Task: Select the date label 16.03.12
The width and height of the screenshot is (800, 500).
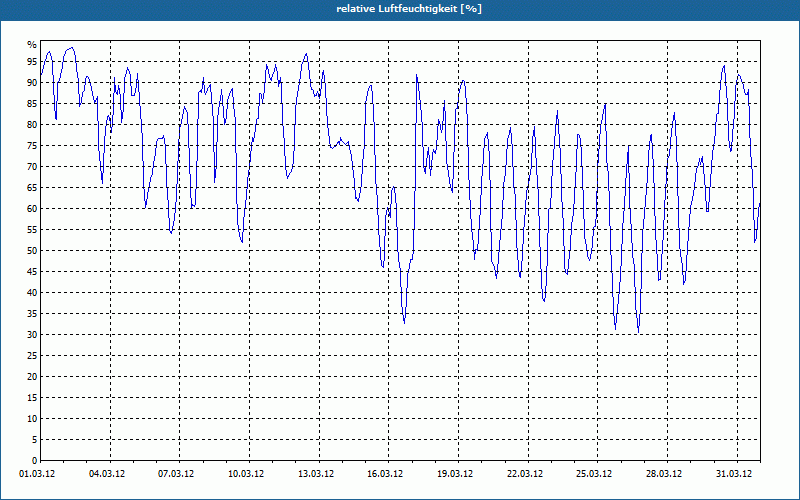Action: (385, 473)
